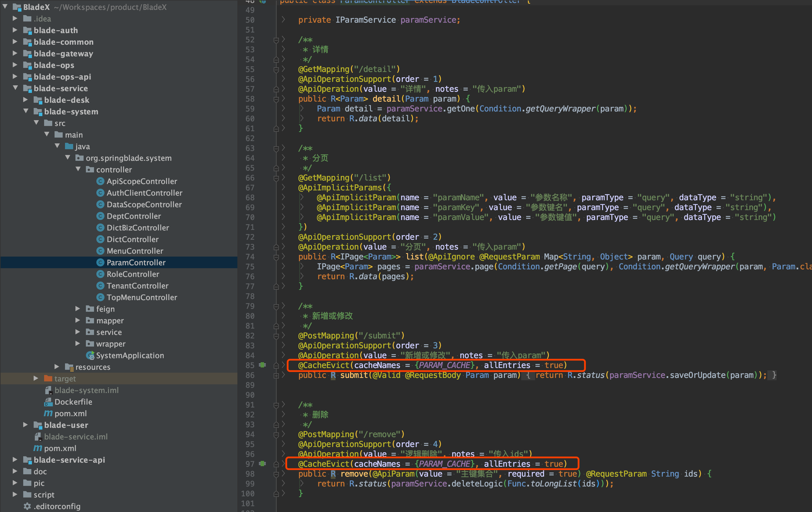Expand the target folder arrow
Viewport: 812px width, 512px height.
[36, 378]
